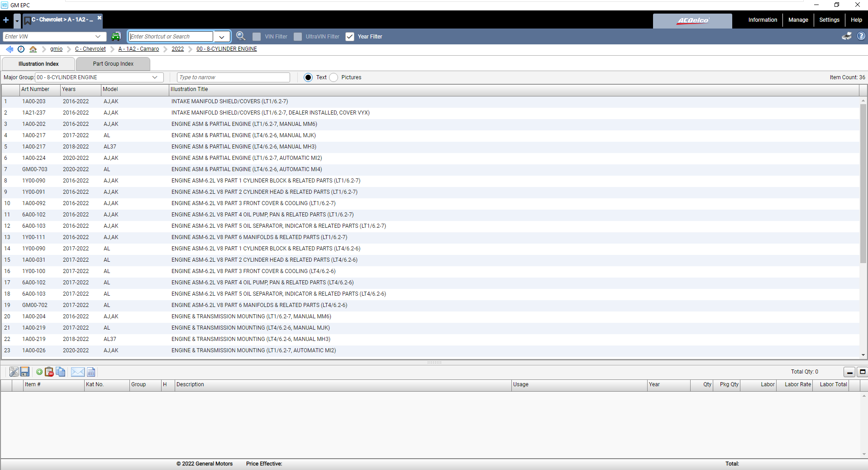Click the bookmark icon on the Chevrolet tab
The image size is (868, 470).
pyautogui.click(x=27, y=20)
